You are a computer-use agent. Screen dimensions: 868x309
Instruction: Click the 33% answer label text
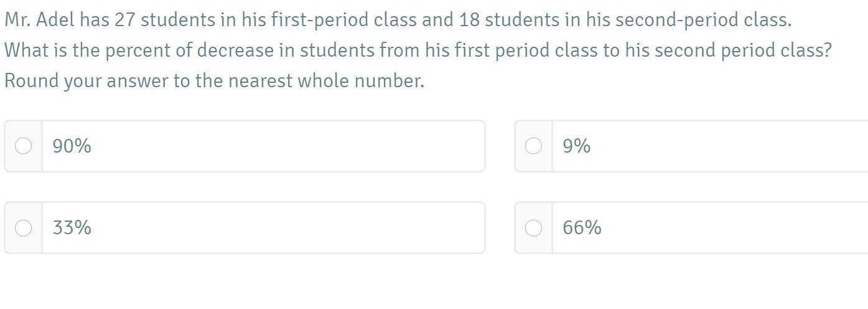point(72,228)
